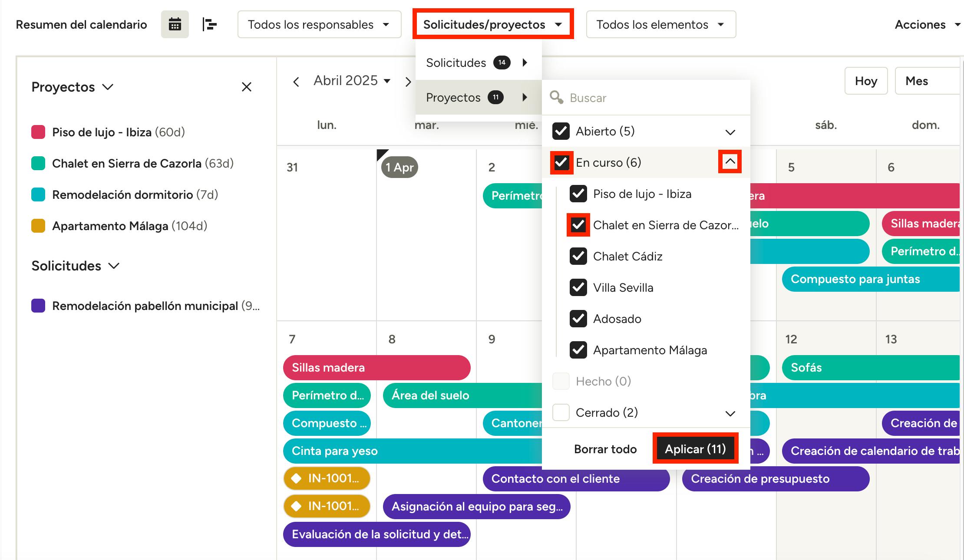This screenshot has height=560, width=964.
Task: Close the Proyectos legend panel
Action: [247, 87]
